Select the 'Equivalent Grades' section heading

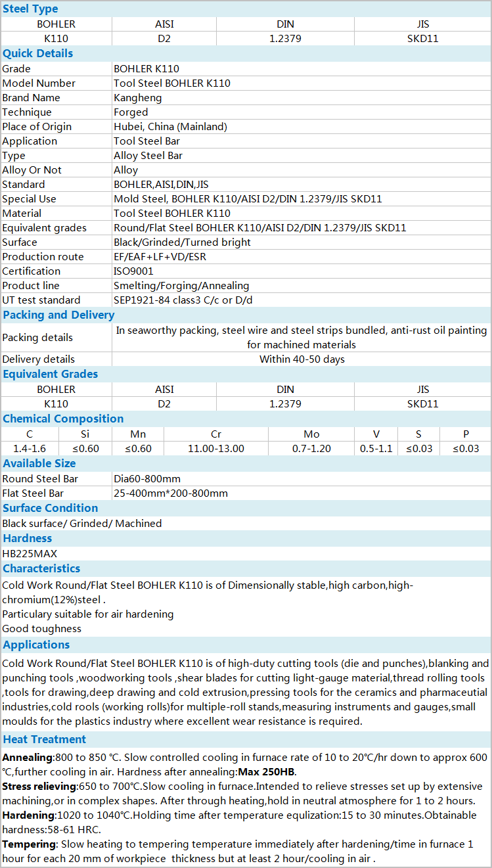point(51,374)
